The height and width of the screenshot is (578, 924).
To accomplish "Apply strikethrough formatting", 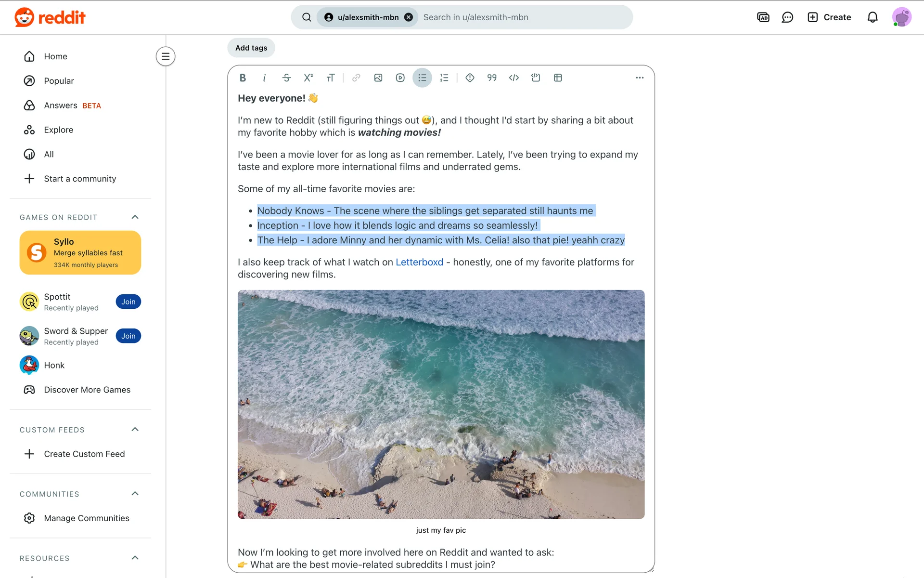I will (x=286, y=78).
